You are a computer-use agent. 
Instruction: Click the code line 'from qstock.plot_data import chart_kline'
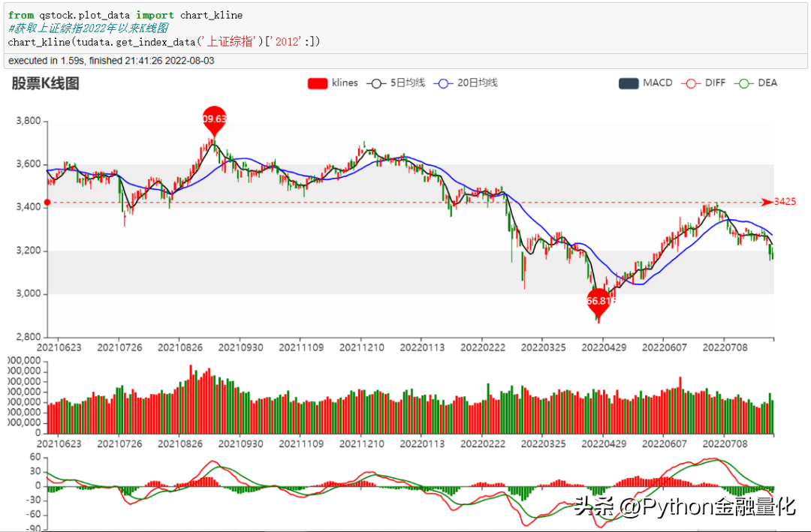coord(125,15)
